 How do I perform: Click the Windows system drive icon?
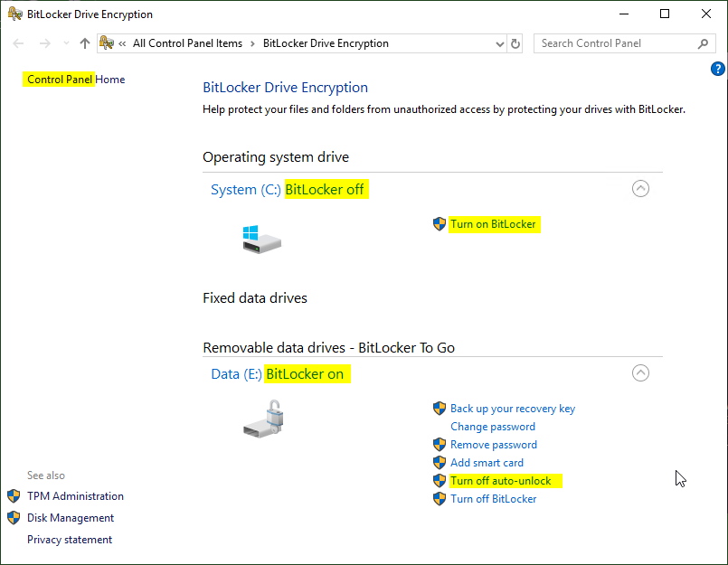click(261, 239)
